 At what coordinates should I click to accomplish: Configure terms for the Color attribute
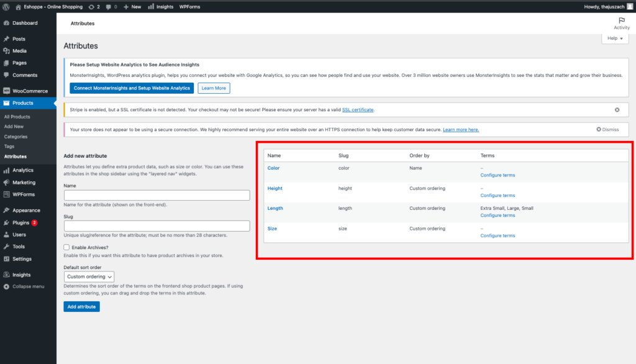(497, 175)
